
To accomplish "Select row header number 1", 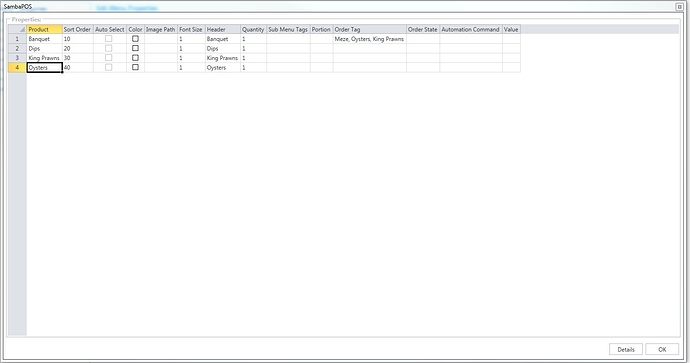I will click(x=17, y=39).
